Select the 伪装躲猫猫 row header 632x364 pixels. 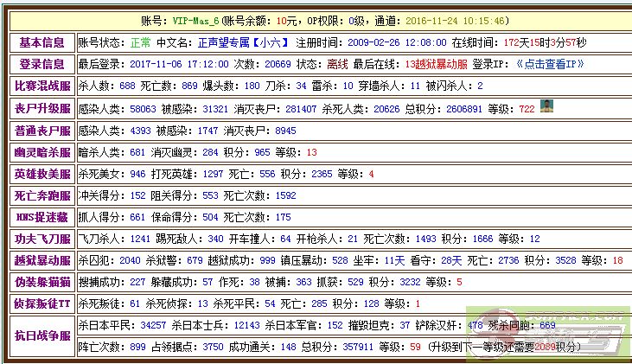click(x=42, y=282)
